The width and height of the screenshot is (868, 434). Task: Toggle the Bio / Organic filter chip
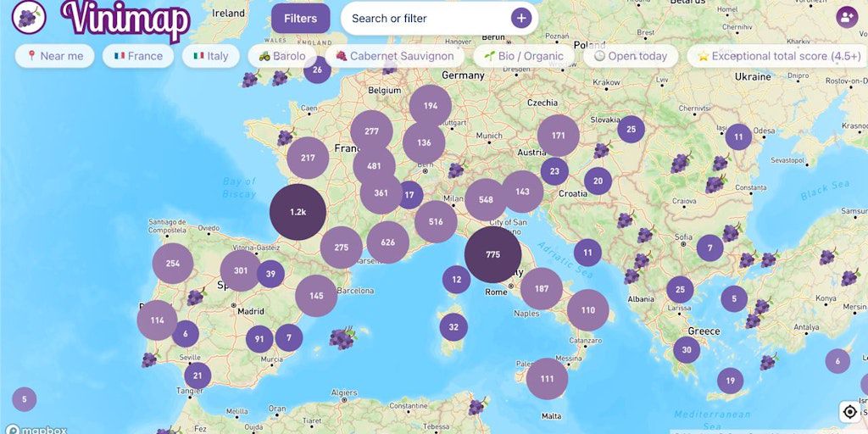(524, 56)
